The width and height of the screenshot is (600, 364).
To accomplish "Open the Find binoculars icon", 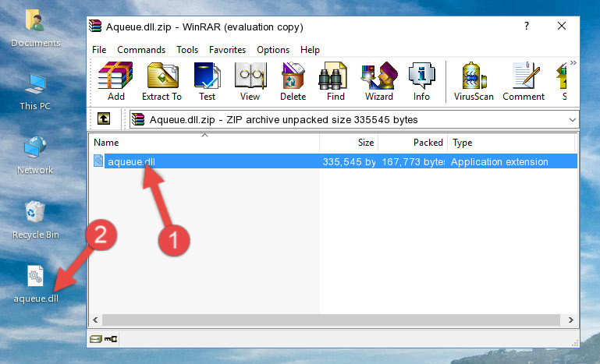I will [336, 81].
